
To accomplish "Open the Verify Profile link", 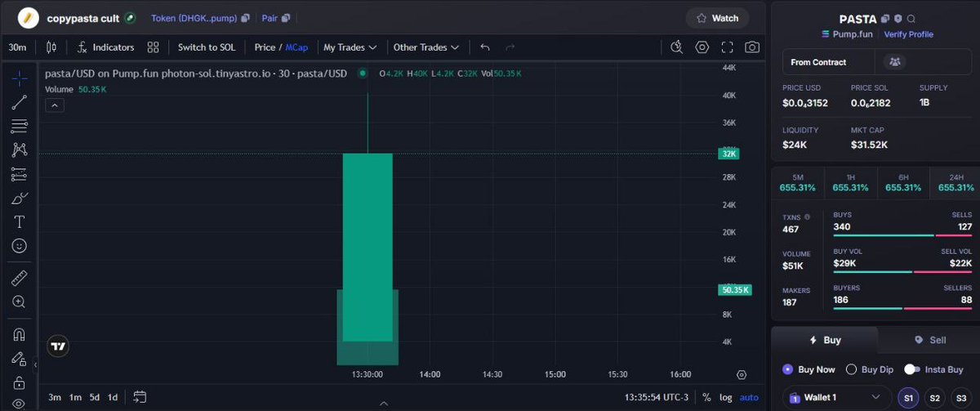I will tap(909, 34).
